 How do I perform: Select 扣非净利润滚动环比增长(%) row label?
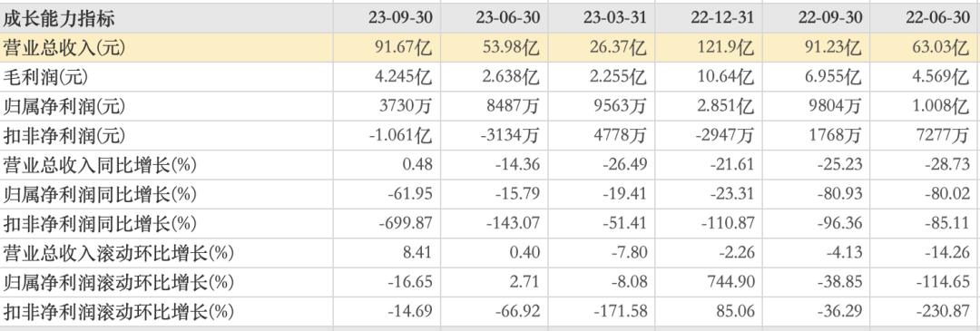tap(118, 312)
